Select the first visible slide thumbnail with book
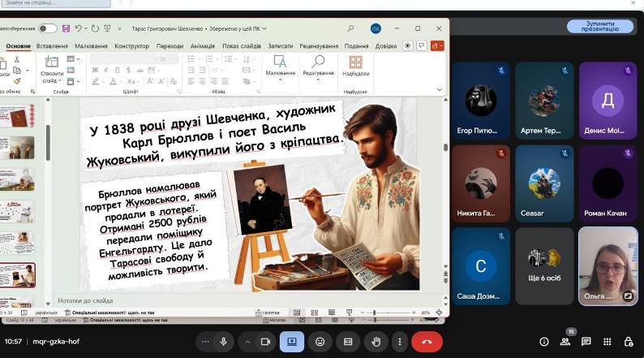 point(17,115)
